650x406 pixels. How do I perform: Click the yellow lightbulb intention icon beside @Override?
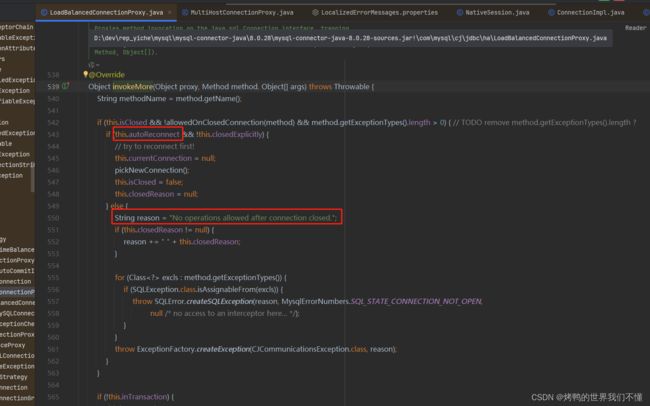(x=85, y=74)
